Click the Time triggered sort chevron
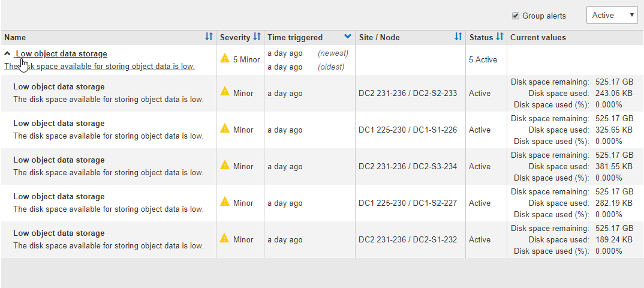The height and width of the screenshot is (288, 644). [x=348, y=37]
